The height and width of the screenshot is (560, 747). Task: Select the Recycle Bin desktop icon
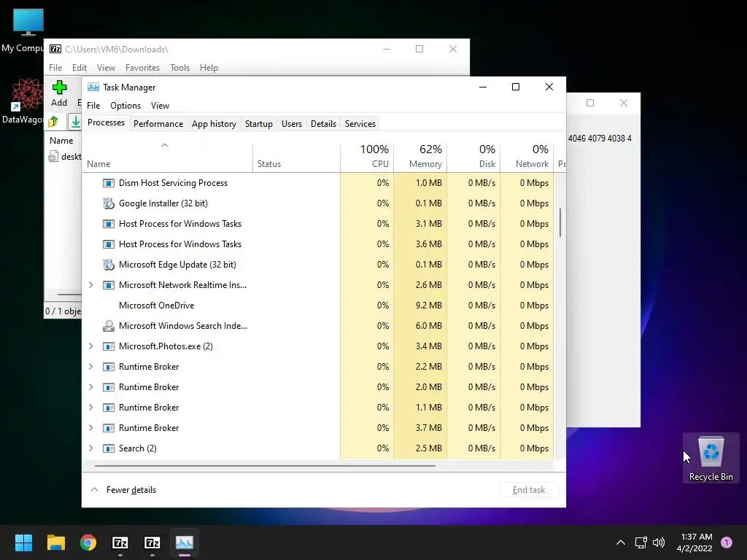coord(711,458)
